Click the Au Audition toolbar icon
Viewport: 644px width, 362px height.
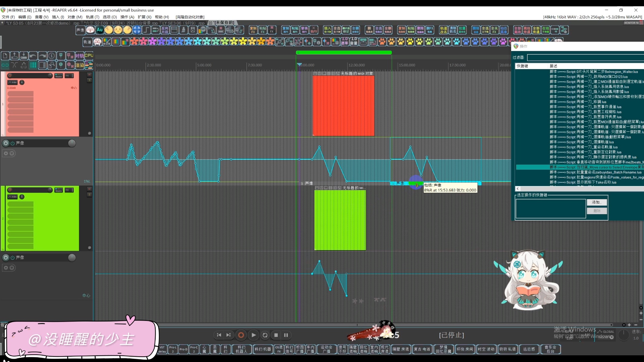click(100, 30)
